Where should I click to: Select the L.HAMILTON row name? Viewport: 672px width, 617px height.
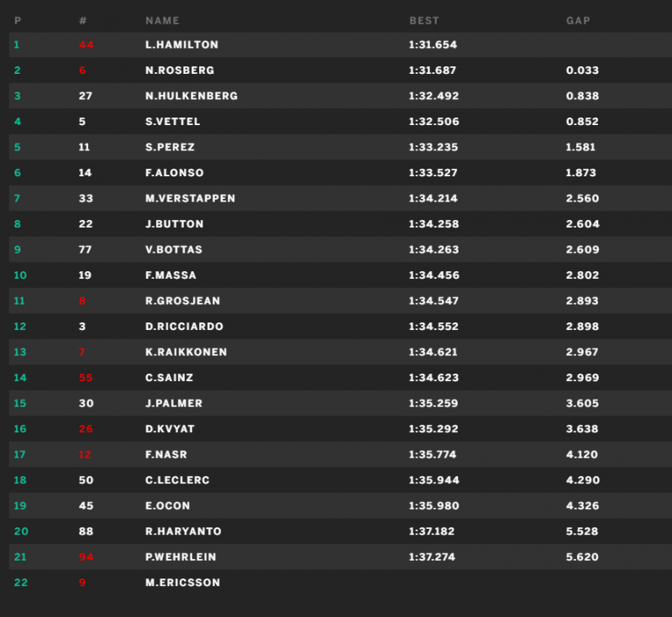(x=181, y=44)
